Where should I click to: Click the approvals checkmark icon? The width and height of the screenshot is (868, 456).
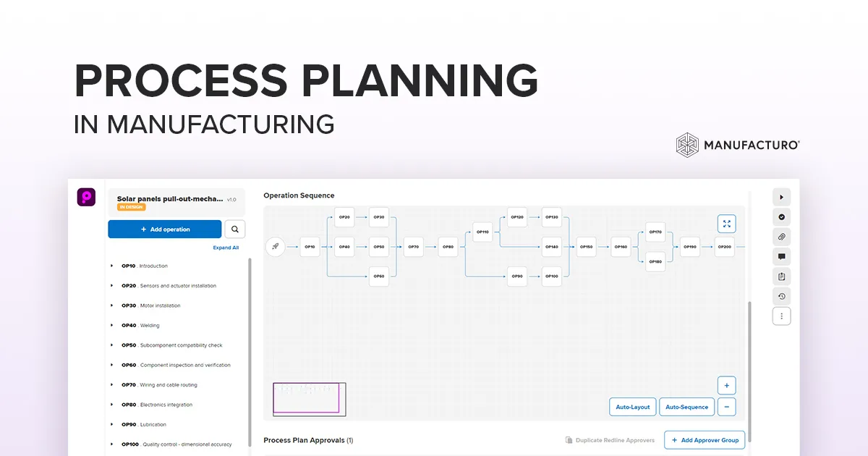tap(781, 216)
